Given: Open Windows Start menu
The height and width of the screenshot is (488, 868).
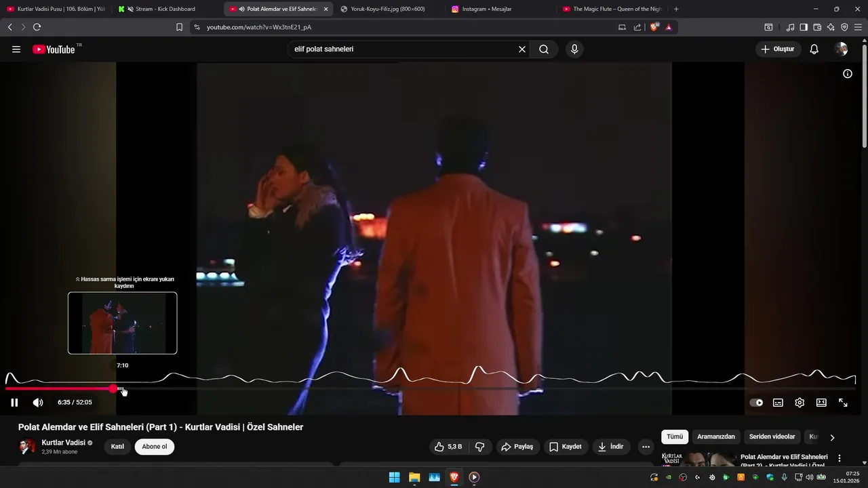Looking at the screenshot, I should 394,477.
